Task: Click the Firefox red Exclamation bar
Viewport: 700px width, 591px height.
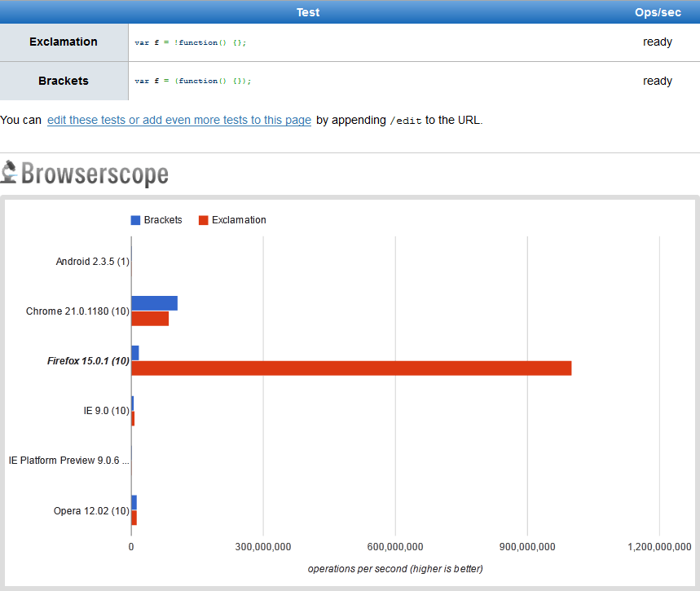Action: [351, 368]
